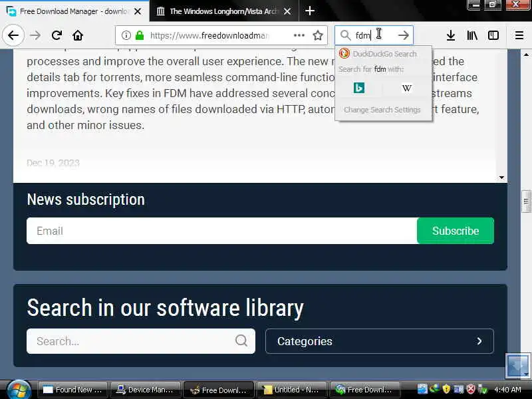Switch to Untitled Notepad taskbar button
The image size is (532, 399).
click(x=292, y=390)
